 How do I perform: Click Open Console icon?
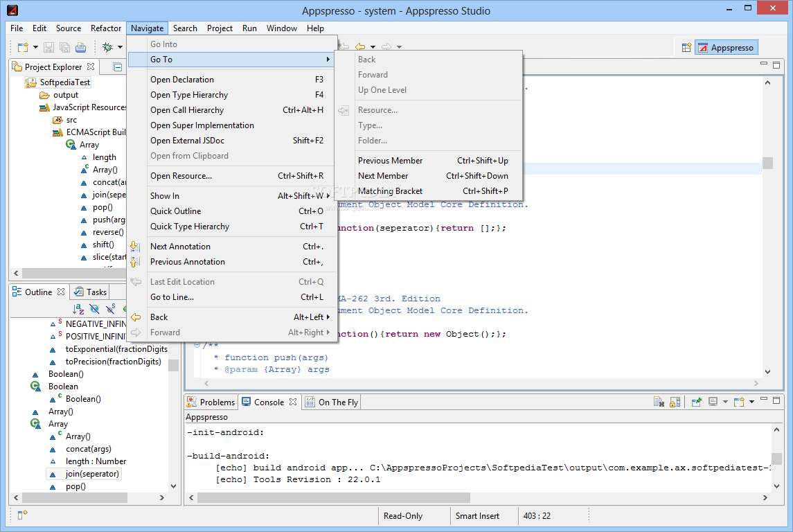(739, 402)
